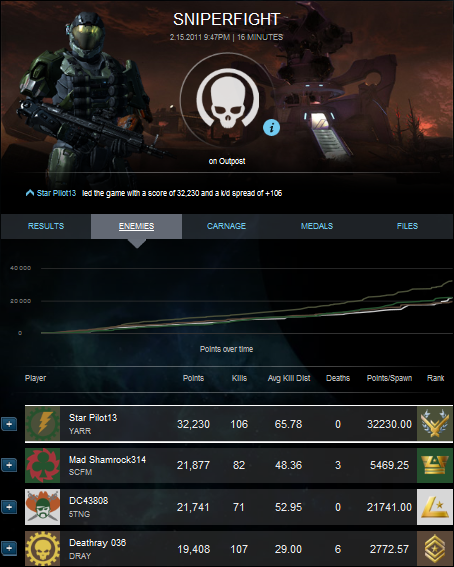The height and width of the screenshot is (567, 454).
Task: Click Star Pilot13's rank insignia icon
Action: [x=435, y=423]
